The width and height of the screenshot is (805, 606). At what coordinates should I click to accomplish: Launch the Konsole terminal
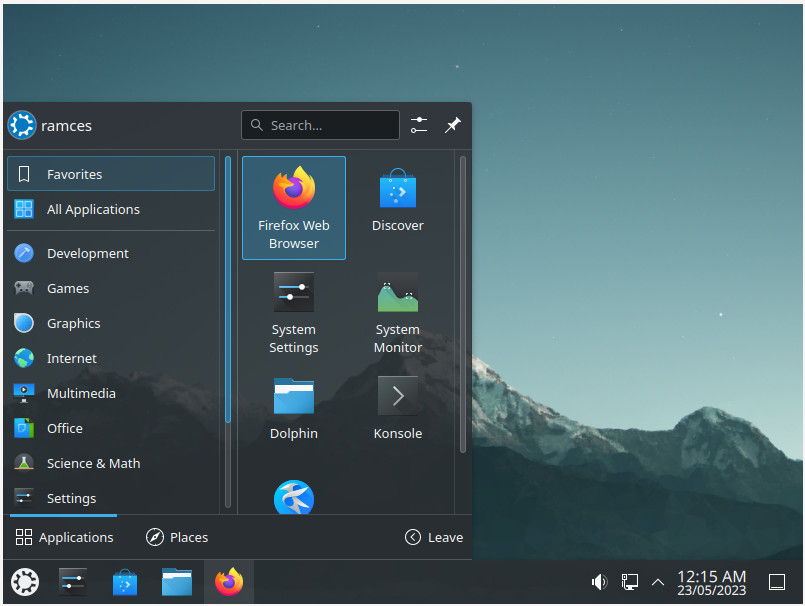click(x=397, y=401)
